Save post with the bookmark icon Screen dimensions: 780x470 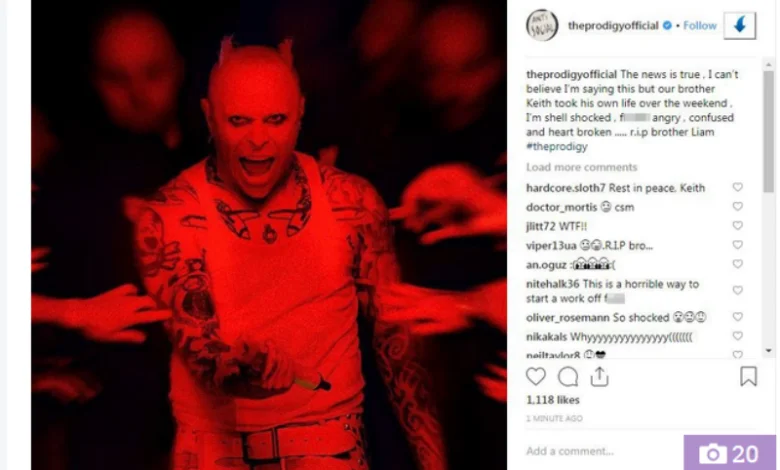coord(748,376)
